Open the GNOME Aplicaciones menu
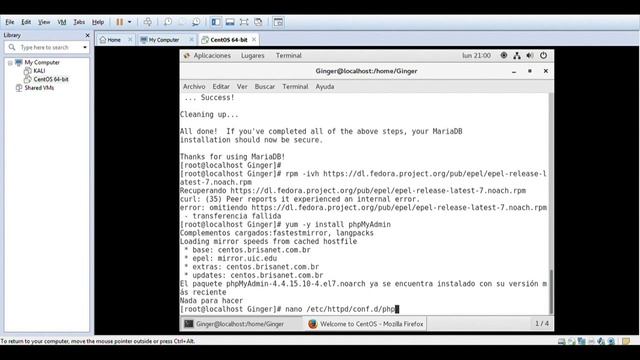Viewport: 640px width, 360px height. [212, 56]
